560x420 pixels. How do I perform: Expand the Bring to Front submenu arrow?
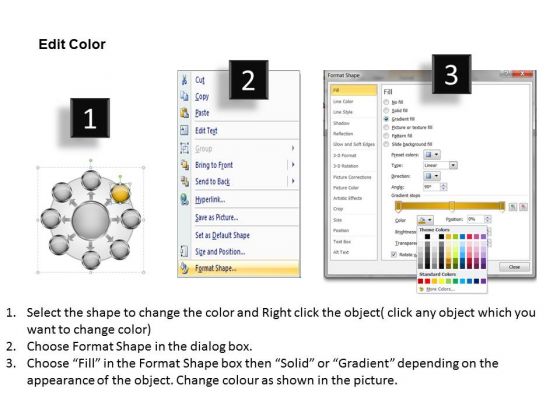pyautogui.click(x=293, y=165)
